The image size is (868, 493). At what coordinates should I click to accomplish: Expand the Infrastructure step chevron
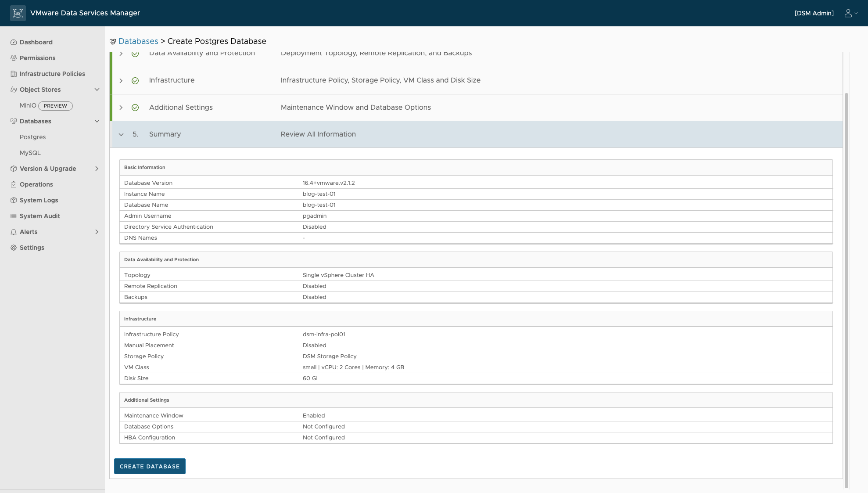coord(121,81)
